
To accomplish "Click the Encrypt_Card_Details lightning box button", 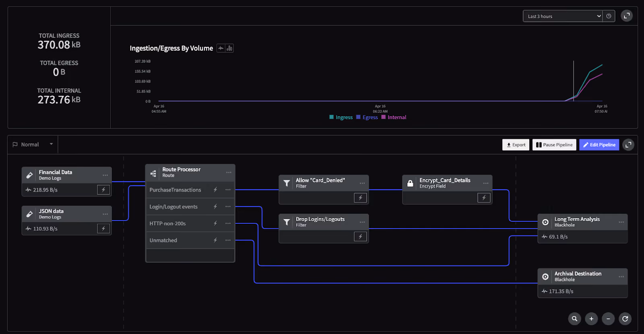I will point(484,198).
